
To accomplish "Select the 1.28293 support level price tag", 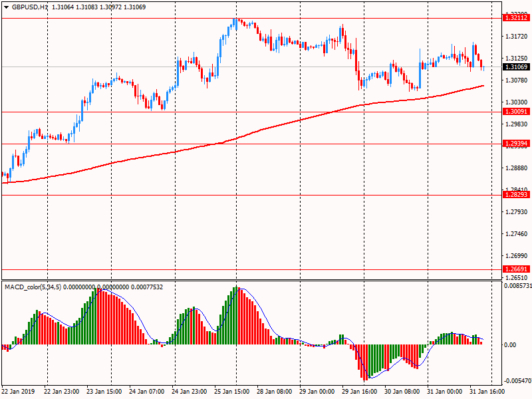I will click(515, 195).
